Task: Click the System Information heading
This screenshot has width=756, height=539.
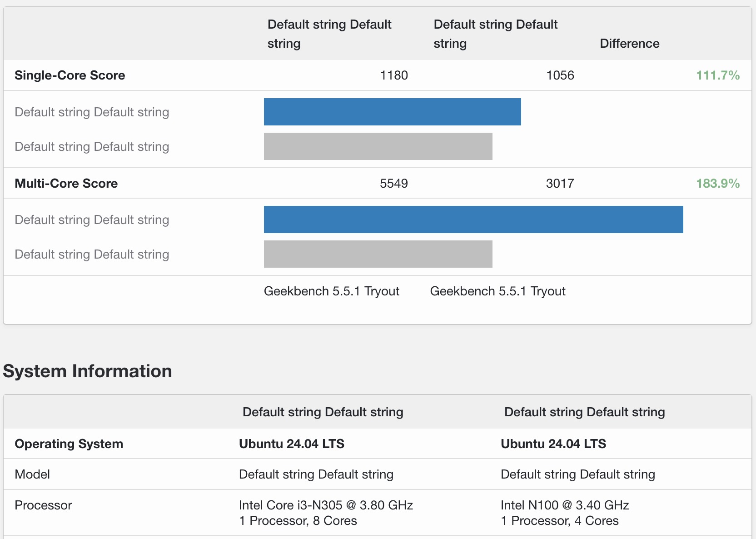Action: coord(87,371)
